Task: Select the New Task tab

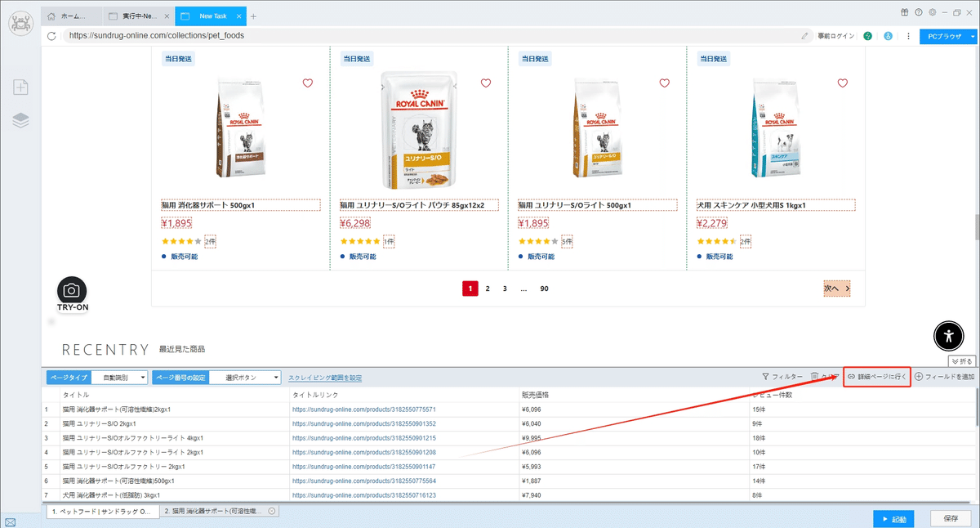Action: pos(209,16)
